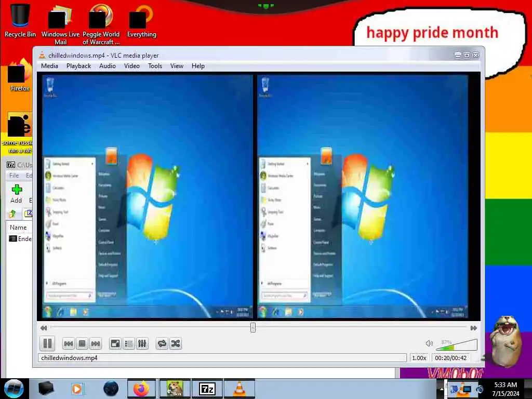Open Peggle World of Warcraft shortcut
Viewport: 532px width, 399px height.
pyautogui.click(x=101, y=24)
